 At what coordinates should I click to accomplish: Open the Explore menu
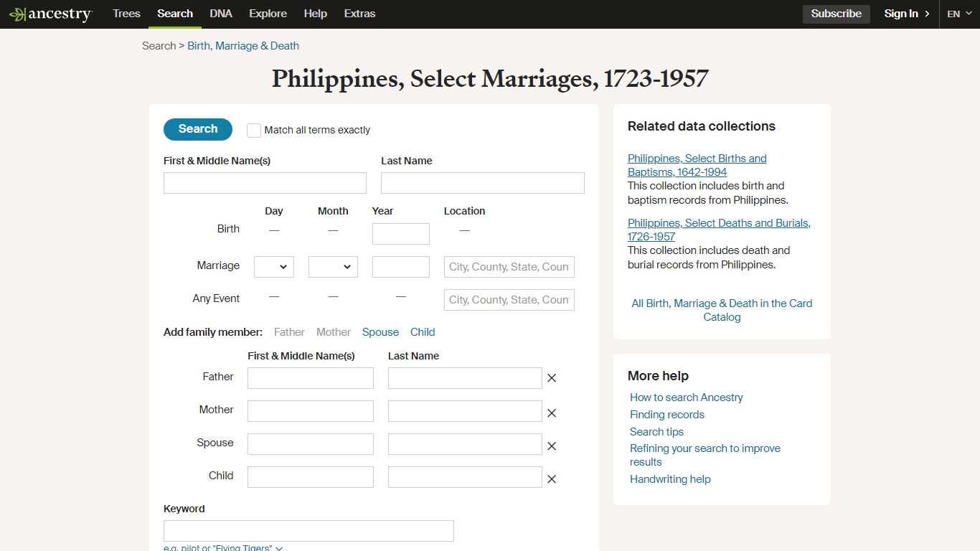[x=268, y=14]
